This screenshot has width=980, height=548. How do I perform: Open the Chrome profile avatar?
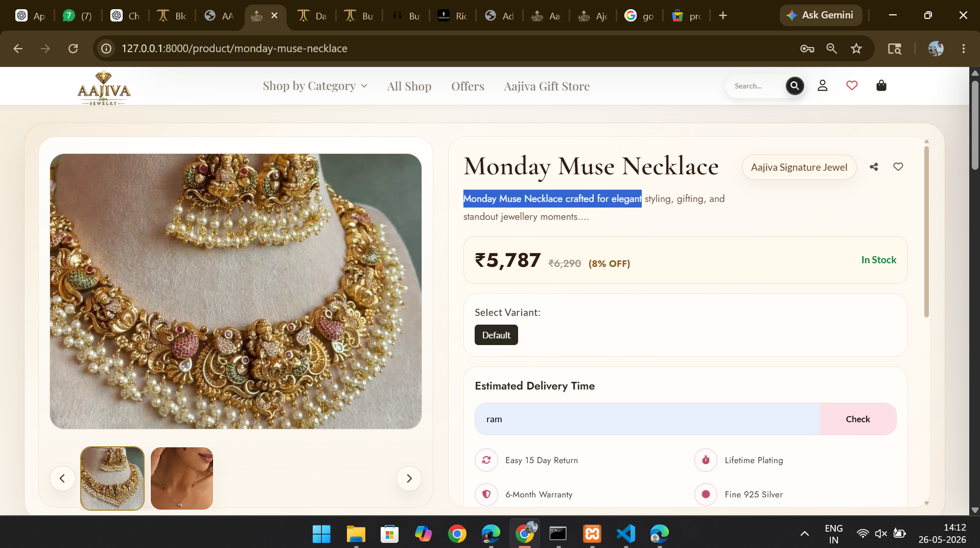[936, 48]
